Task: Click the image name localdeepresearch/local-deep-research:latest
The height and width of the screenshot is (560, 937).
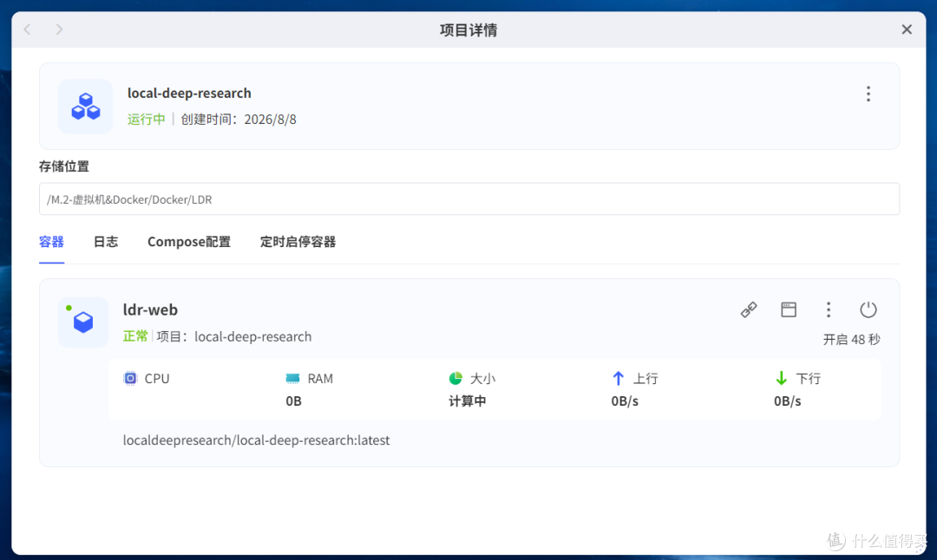Action: 256,440
